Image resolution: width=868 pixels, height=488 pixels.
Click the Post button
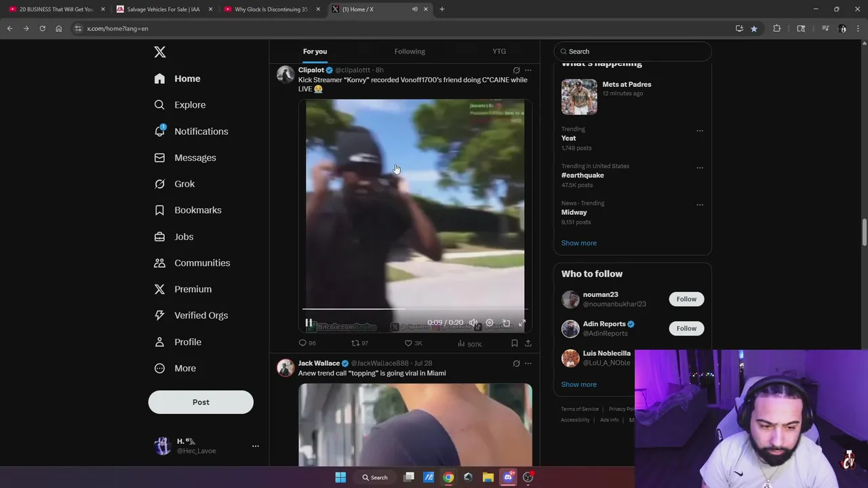(x=201, y=402)
